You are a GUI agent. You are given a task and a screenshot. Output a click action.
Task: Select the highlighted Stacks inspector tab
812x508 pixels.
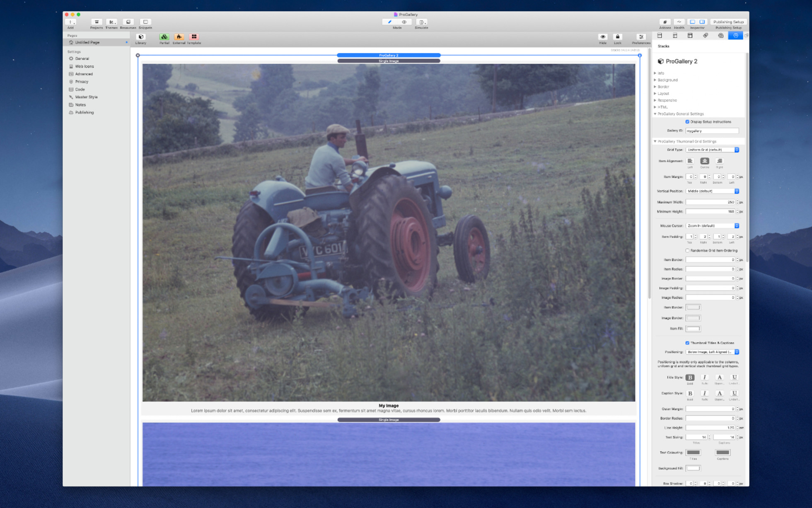[x=736, y=36]
